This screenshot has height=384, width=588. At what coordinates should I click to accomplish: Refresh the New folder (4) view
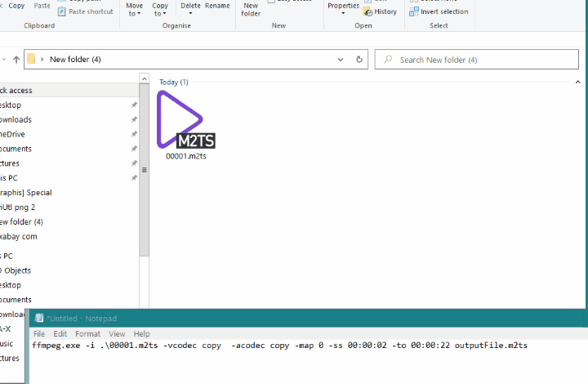pos(359,60)
